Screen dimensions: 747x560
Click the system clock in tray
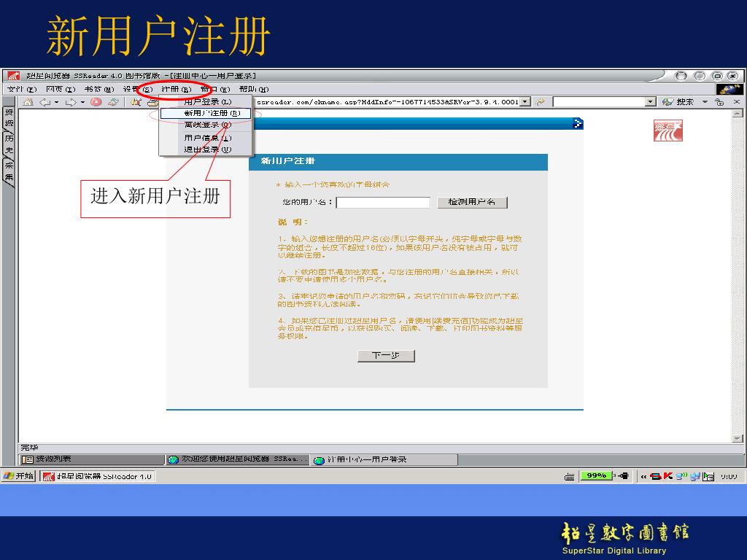pos(729,476)
